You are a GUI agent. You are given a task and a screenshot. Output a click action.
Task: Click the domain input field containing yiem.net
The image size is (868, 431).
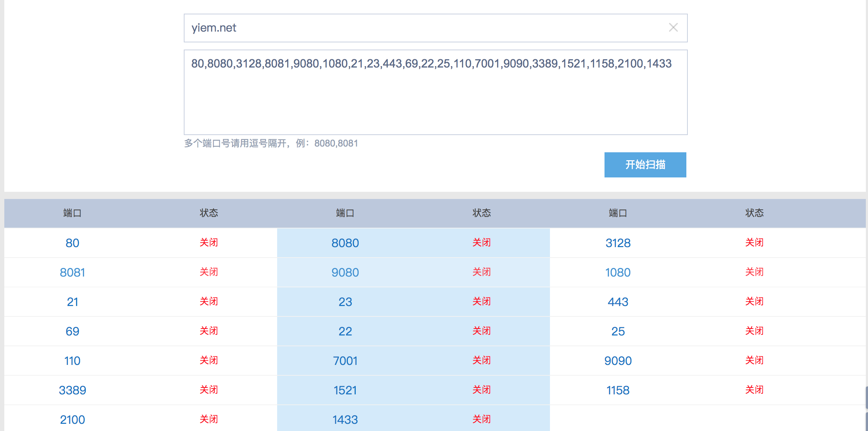tap(435, 28)
